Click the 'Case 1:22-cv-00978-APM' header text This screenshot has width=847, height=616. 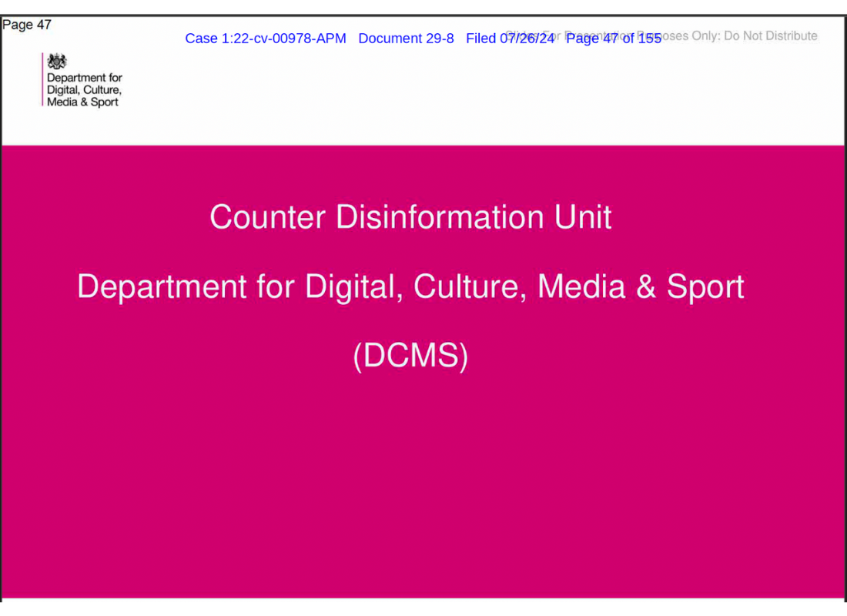click(x=265, y=38)
